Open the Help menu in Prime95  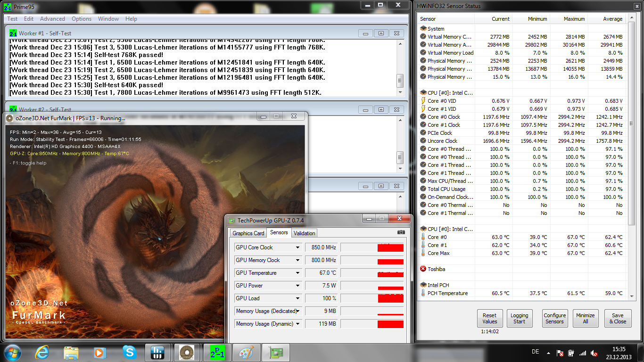(x=131, y=19)
